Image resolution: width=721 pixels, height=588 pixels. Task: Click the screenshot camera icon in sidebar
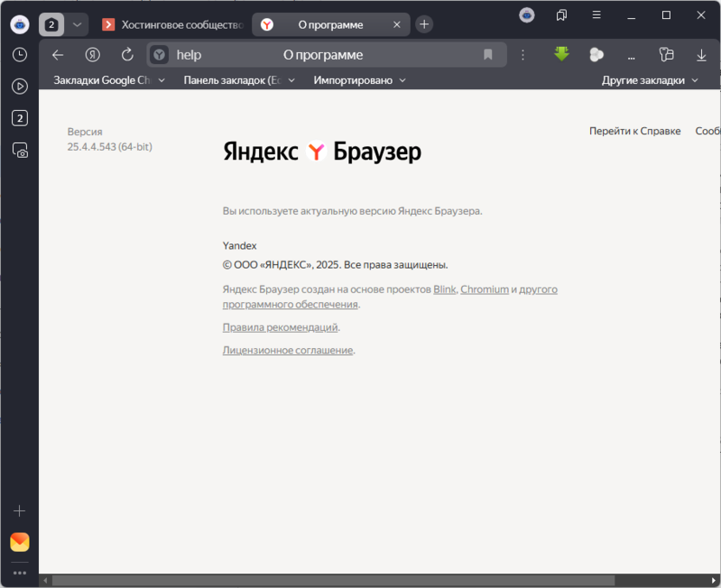[20, 150]
